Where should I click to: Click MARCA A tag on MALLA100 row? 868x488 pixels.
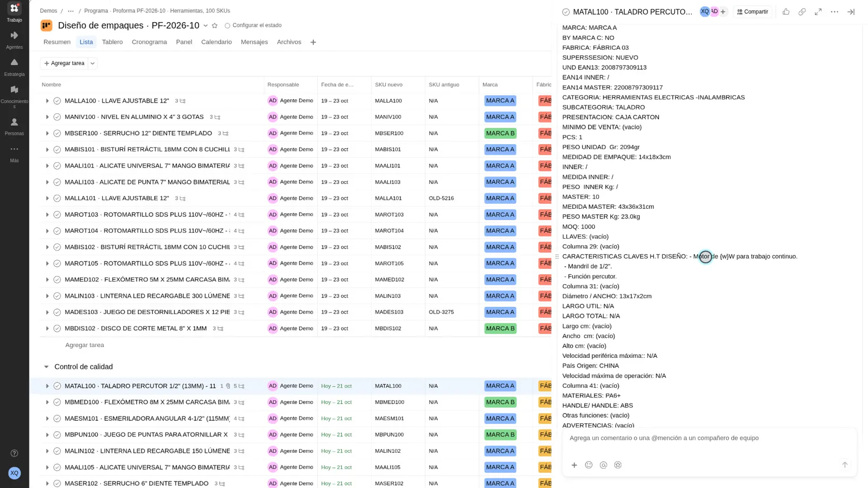(500, 101)
